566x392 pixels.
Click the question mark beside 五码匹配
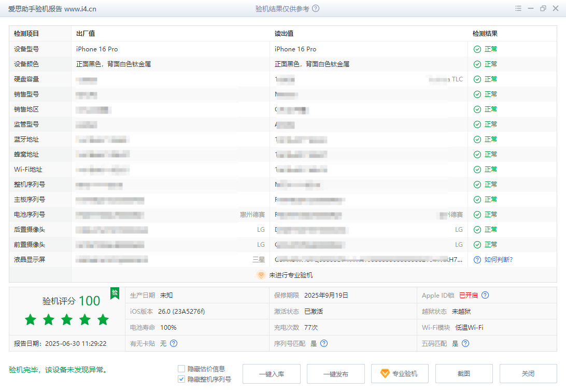point(465,343)
